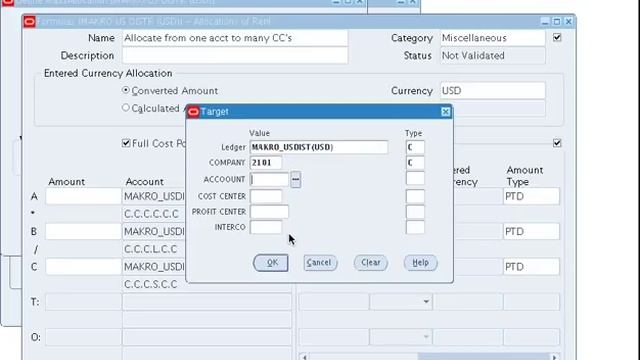This screenshot has width=640, height=360.
Task: Click the Amount Type PTD on line C
Action: tap(531, 267)
